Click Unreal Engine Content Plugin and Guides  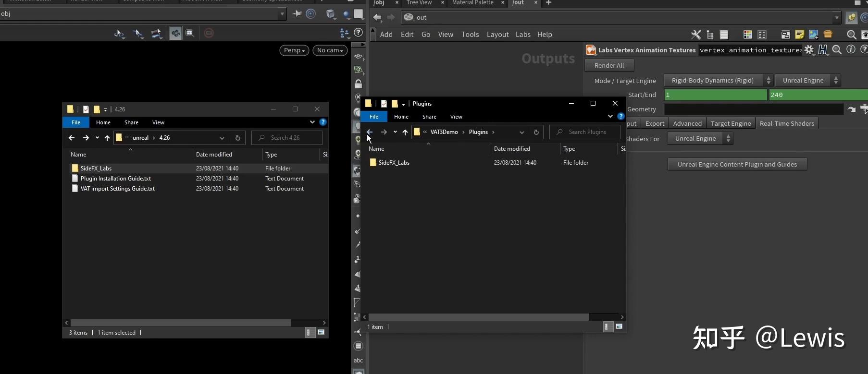tap(737, 165)
